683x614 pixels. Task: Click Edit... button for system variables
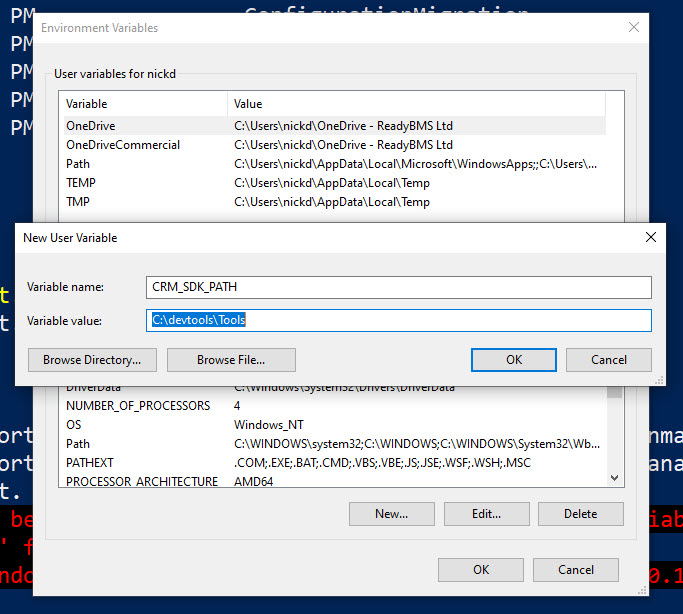click(x=486, y=514)
